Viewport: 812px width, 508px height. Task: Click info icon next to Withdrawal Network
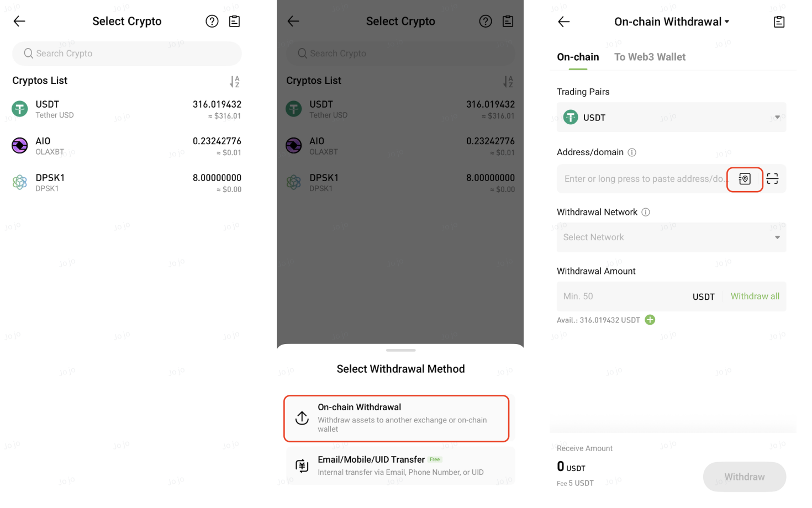click(x=646, y=212)
